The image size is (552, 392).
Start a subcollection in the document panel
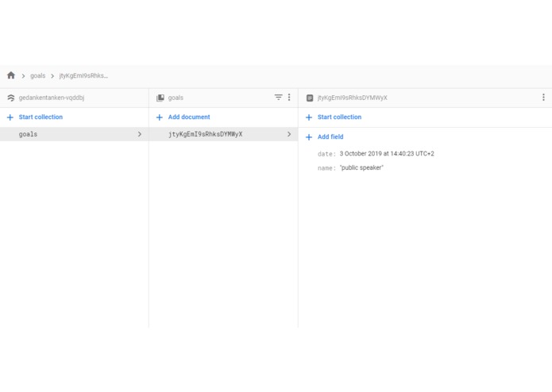(339, 117)
